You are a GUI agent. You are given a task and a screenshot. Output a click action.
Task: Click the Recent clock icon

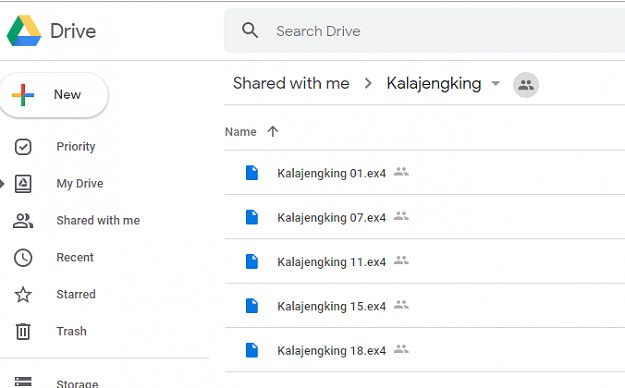coord(23,258)
